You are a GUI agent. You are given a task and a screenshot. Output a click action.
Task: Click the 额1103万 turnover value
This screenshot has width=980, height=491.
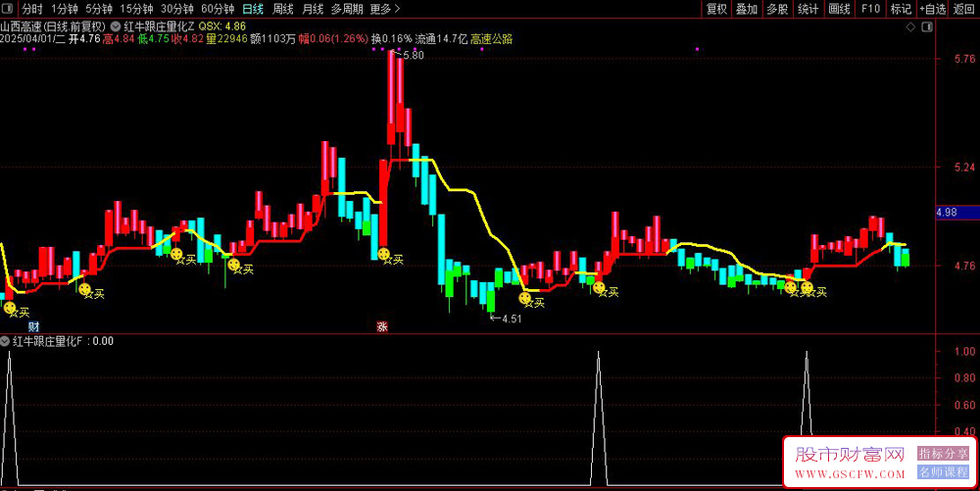272,39
